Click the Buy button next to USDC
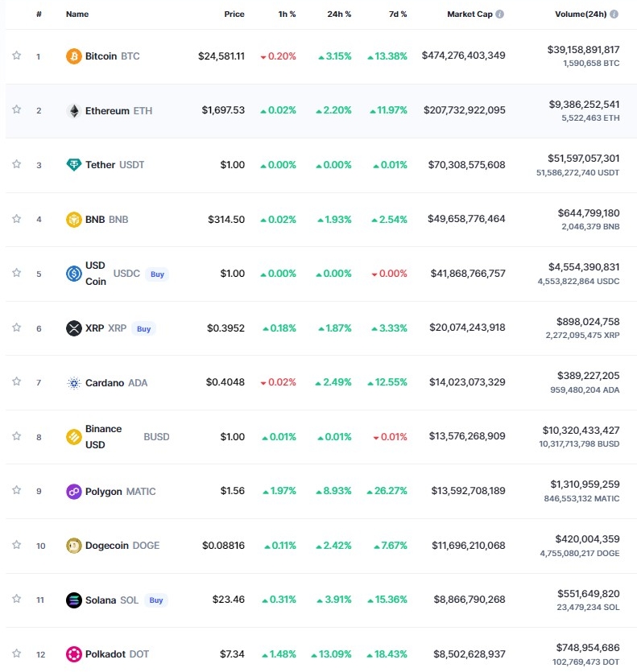This screenshot has width=637, height=672. (157, 274)
